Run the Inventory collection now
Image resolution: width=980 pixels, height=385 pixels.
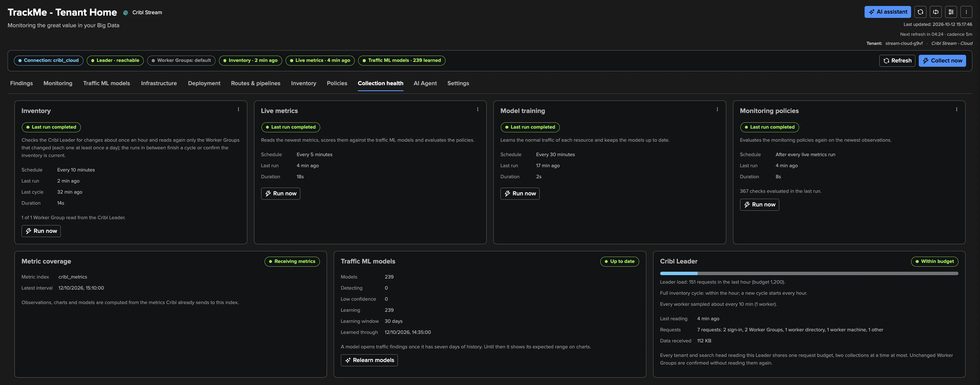tap(41, 231)
